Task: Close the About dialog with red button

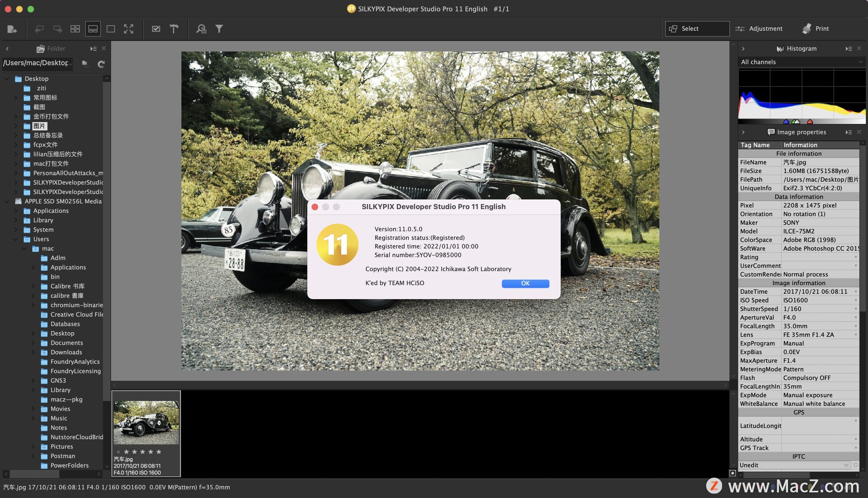Action: 315,207
